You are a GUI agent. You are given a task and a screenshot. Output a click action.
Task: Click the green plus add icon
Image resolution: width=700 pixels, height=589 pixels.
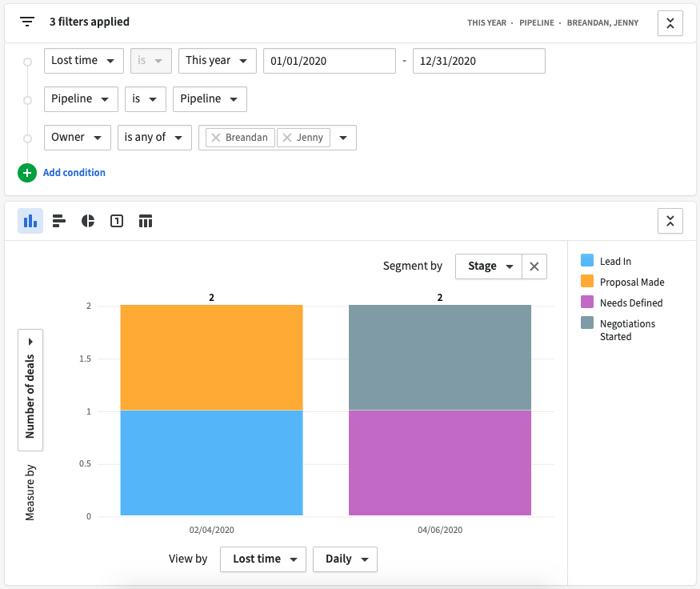[27, 172]
